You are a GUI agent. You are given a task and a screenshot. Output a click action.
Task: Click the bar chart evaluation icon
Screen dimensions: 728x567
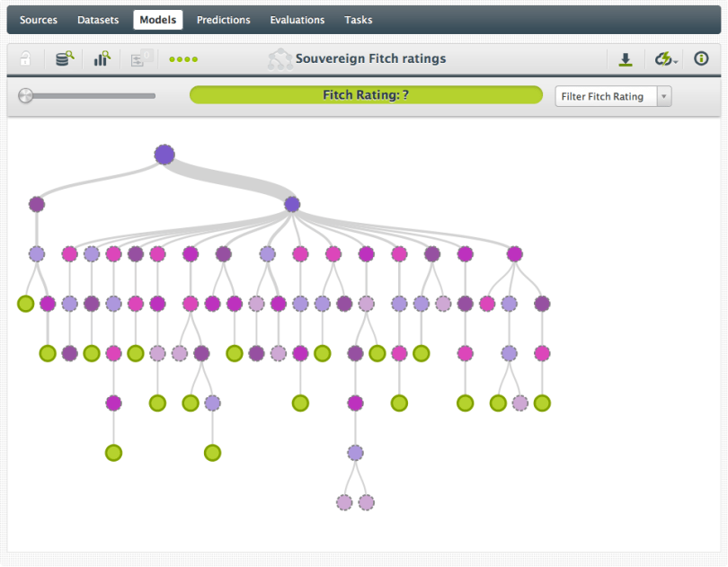click(102, 59)
